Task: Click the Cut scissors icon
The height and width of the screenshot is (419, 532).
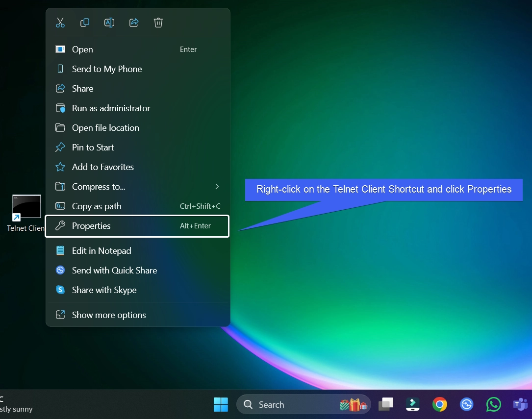Action: (x=60, y=23)
